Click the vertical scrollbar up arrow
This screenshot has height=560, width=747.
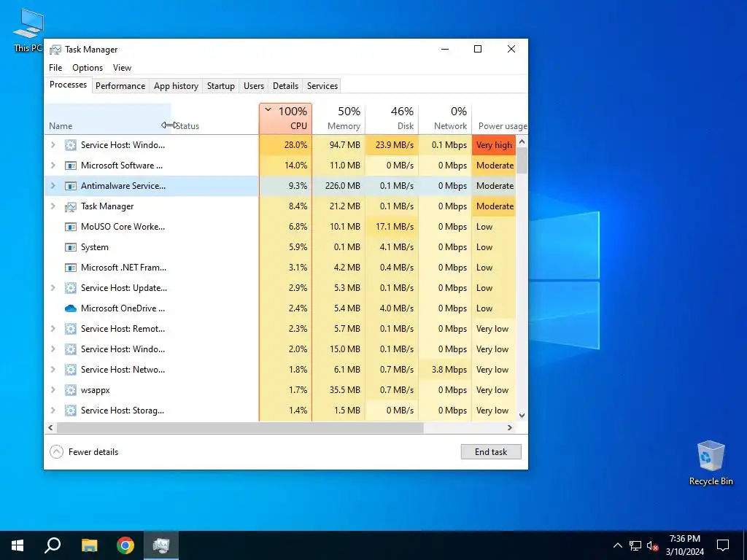[522, 141]
